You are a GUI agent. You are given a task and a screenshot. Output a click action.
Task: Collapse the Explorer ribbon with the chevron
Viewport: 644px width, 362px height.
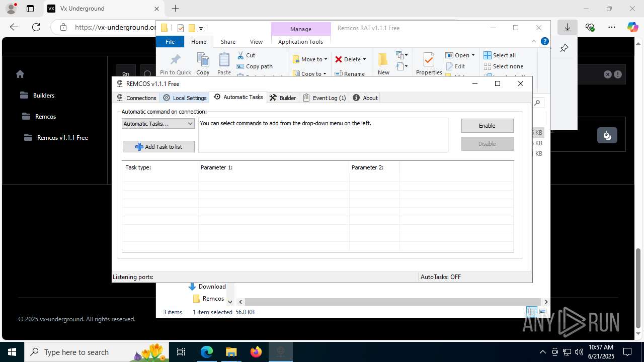pos(534,41)
